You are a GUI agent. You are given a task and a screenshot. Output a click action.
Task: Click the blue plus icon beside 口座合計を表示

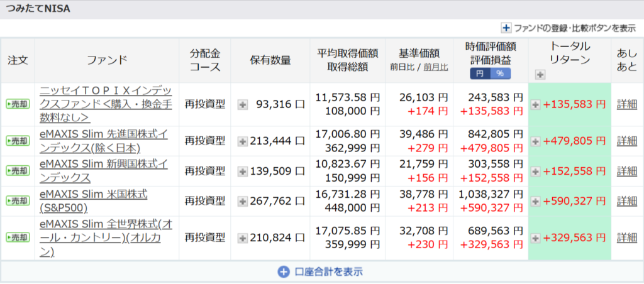click(x=283, y=272)
